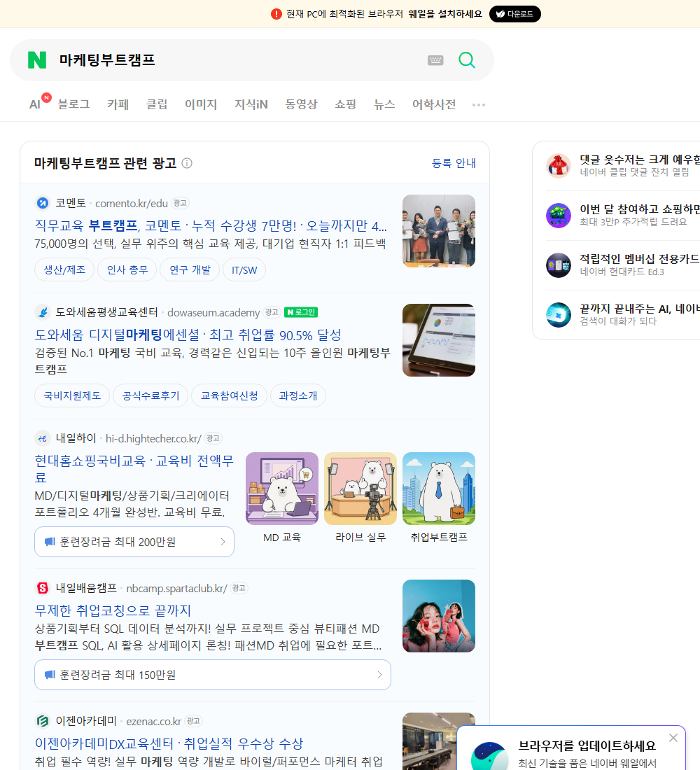Open the 현대홈쇼핑국비교육 ad title

tap(134, 468)
